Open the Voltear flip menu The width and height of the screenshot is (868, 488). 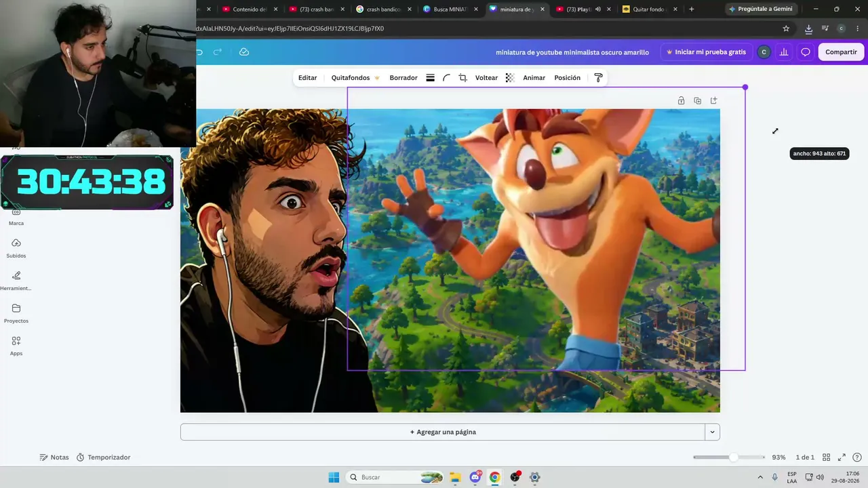[486, 78]
